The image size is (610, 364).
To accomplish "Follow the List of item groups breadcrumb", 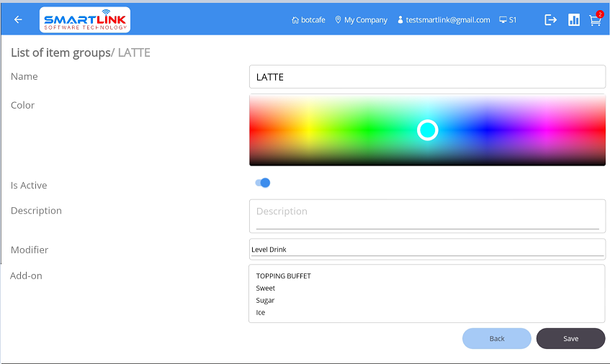I will coord(59,53).
